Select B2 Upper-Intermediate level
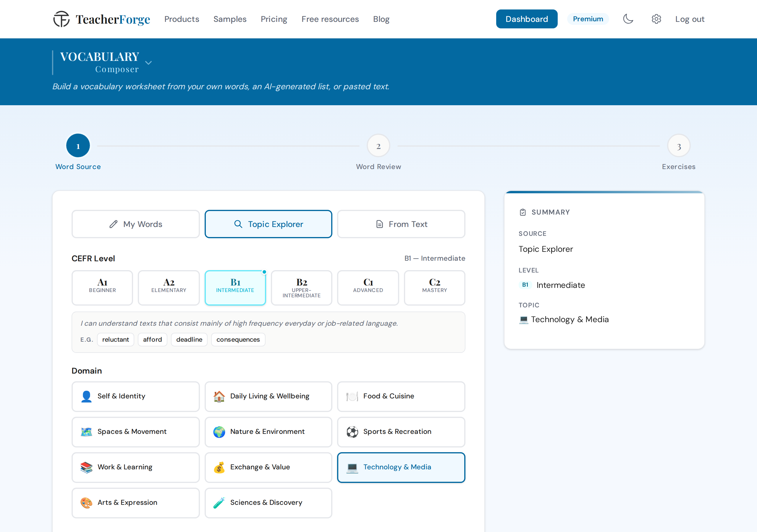Viewport: 757px width, 532px height. pyautogui.click(x=301, y=288)
